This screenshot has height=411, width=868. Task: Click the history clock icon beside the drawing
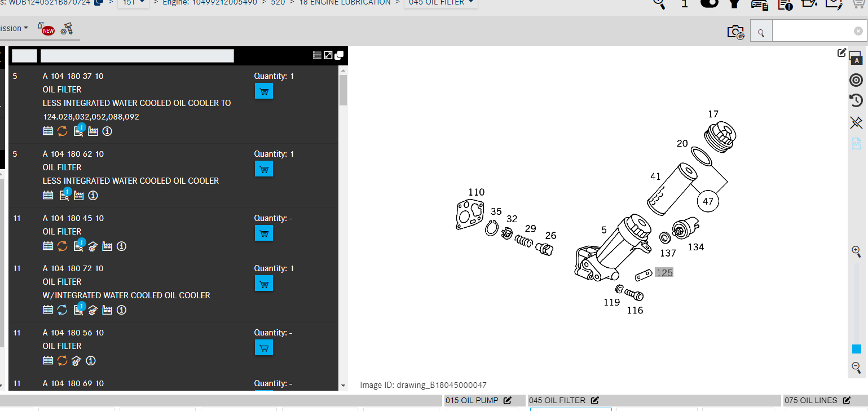[856, 101]
